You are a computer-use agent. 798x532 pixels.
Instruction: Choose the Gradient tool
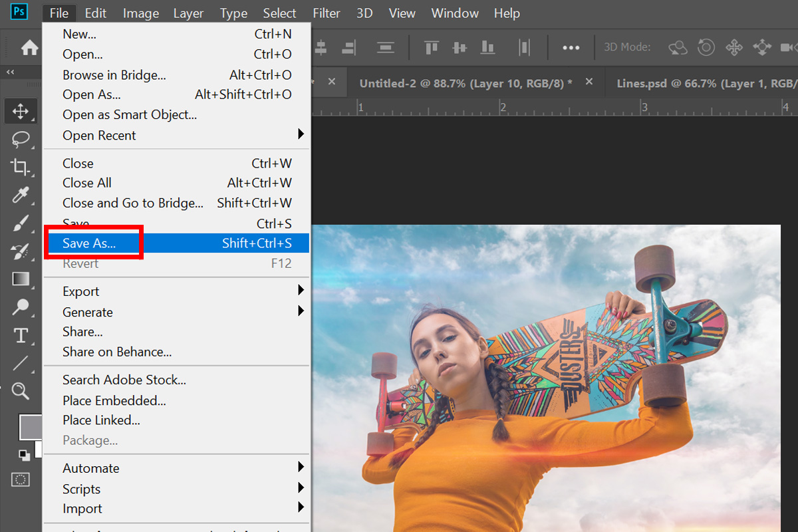point(21,279)
